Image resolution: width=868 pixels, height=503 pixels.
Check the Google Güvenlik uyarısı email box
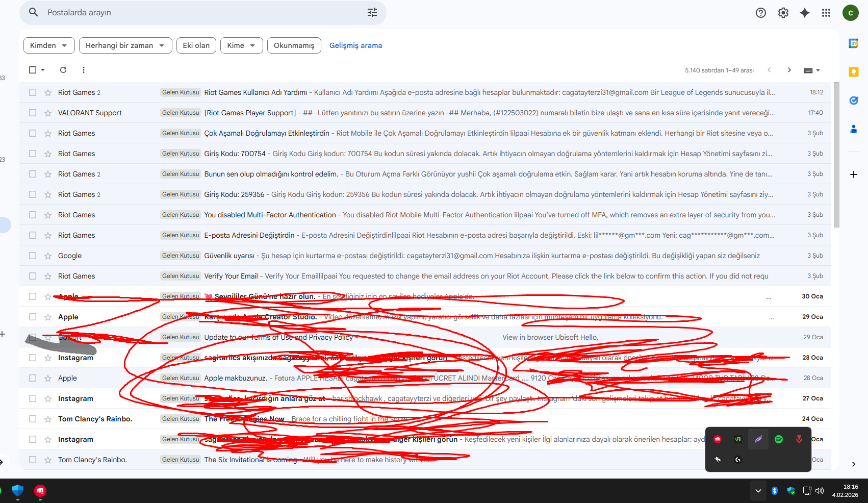(x=33, y=256)
